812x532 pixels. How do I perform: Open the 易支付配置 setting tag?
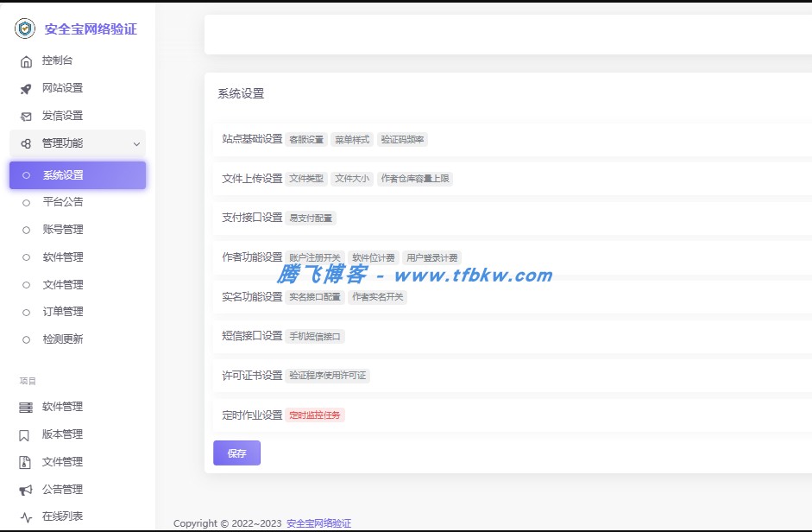(311, 218)
